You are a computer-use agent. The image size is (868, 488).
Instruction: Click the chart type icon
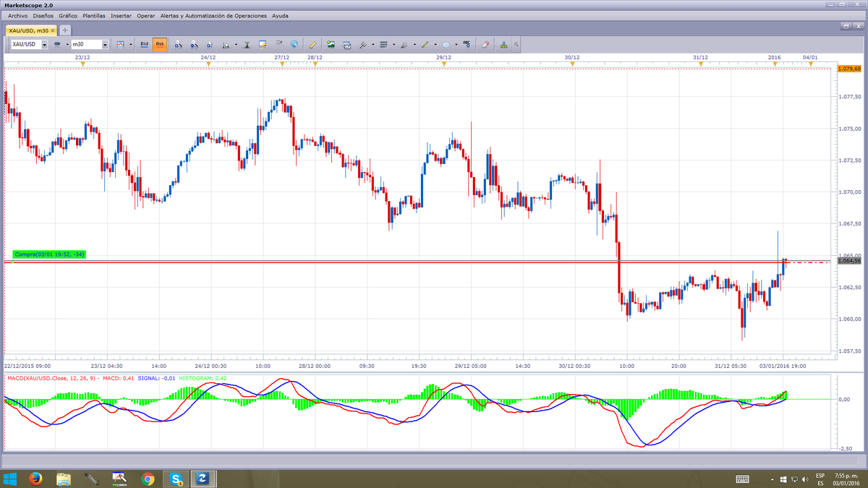click(x=121, y=44)
